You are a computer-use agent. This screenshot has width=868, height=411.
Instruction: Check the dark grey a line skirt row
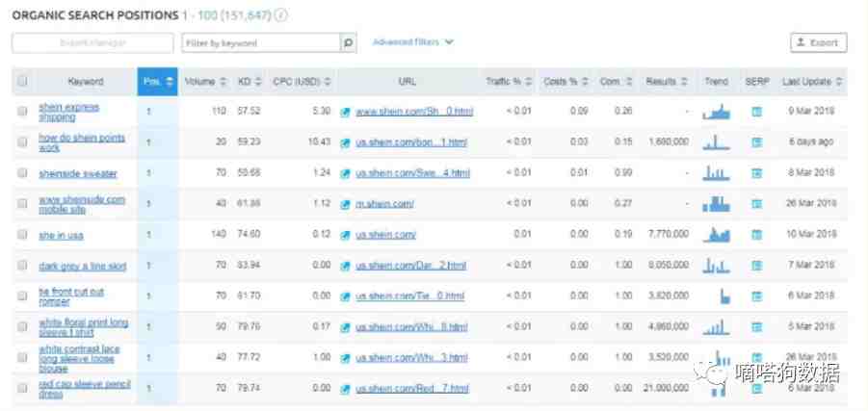click(x=22, y=266)
